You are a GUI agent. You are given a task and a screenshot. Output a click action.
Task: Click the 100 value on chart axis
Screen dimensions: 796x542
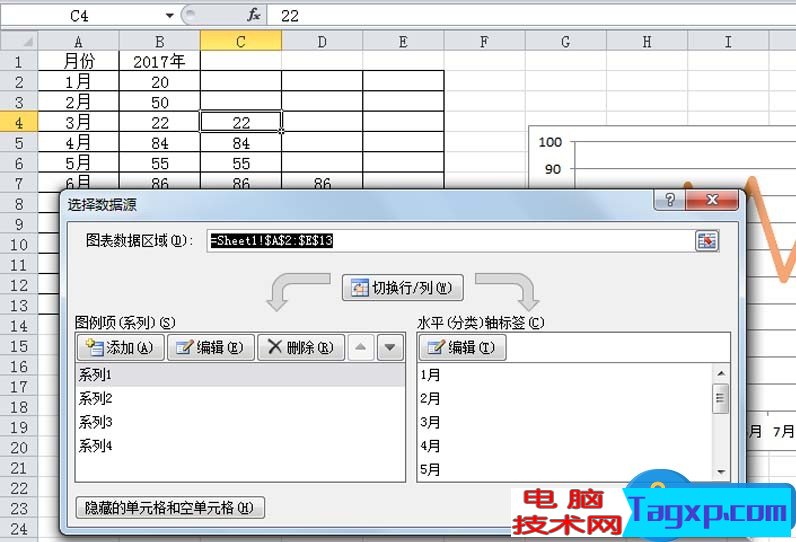click(x=550, y=142)
